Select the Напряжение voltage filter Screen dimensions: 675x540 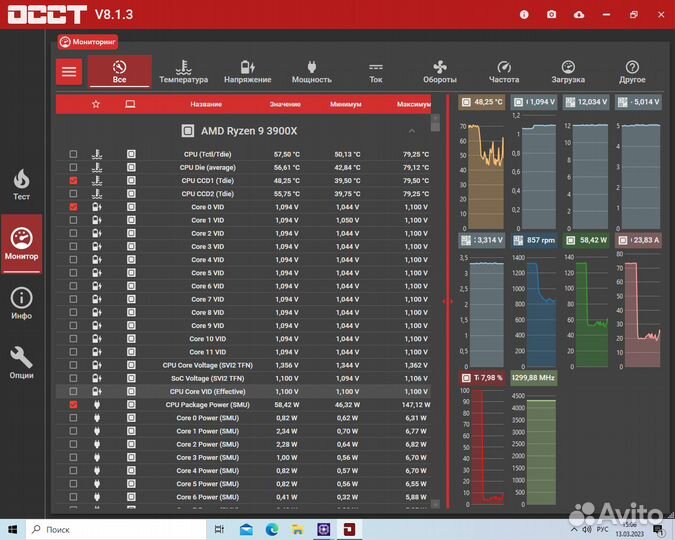click(247, 71)
